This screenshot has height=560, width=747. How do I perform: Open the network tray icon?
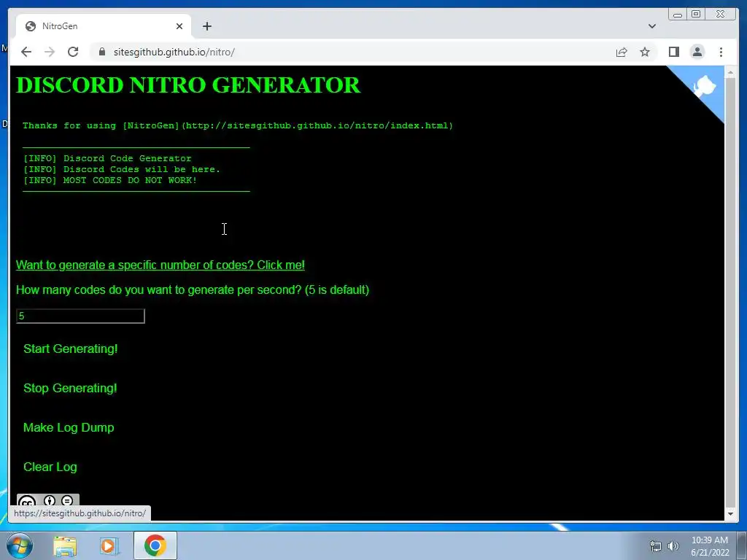click(x=656, y=546)
